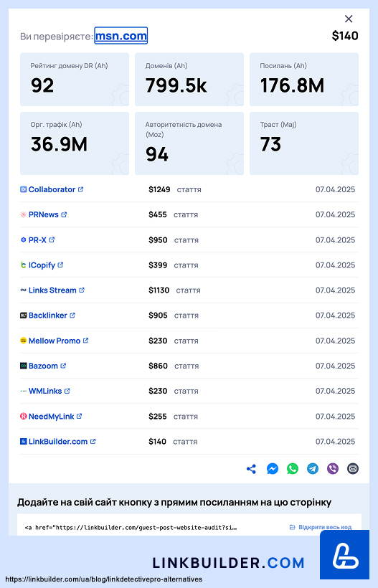Share via email envelope icon
378x588 pixels.
point(353,469)
